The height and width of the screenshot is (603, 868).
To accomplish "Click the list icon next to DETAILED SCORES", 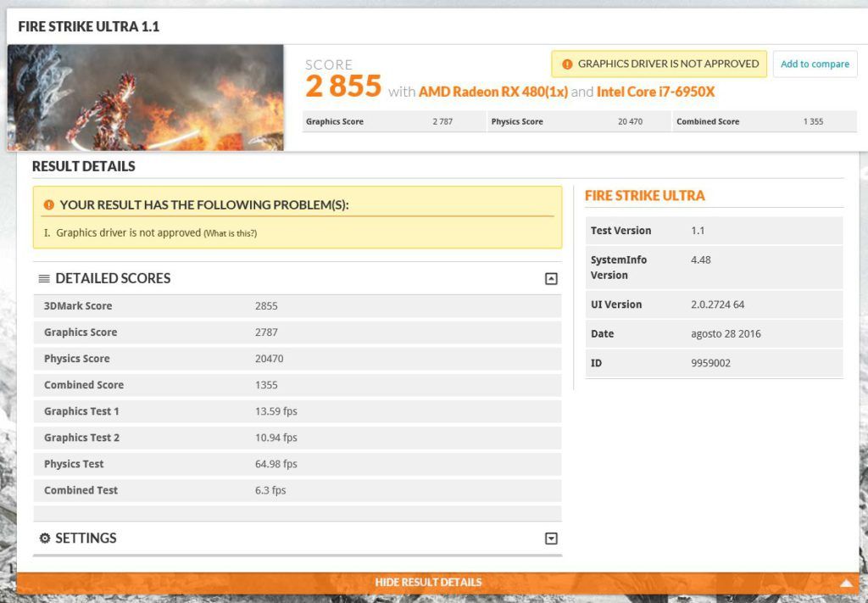I will (x=44, y=278).
